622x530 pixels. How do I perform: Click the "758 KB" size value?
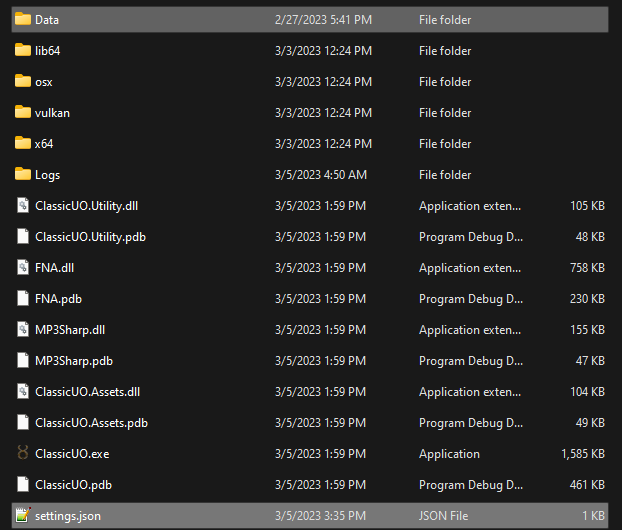587,268
